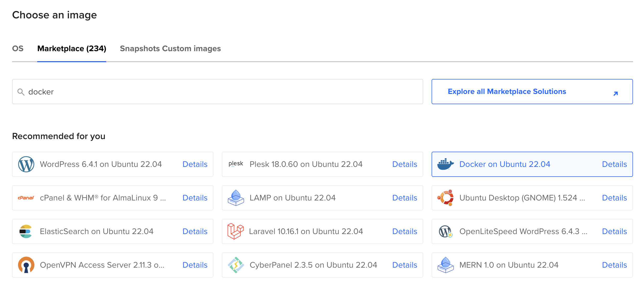Select the Marketplace (234) tab
The width and height of the screenshot is (644, 286).
(72, 49)
